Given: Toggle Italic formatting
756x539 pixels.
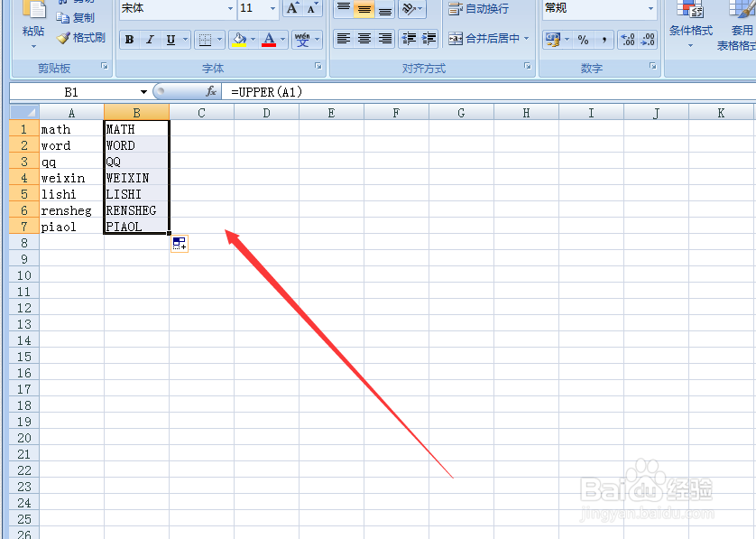Looking at the screenshot, I should pos(150,40).
